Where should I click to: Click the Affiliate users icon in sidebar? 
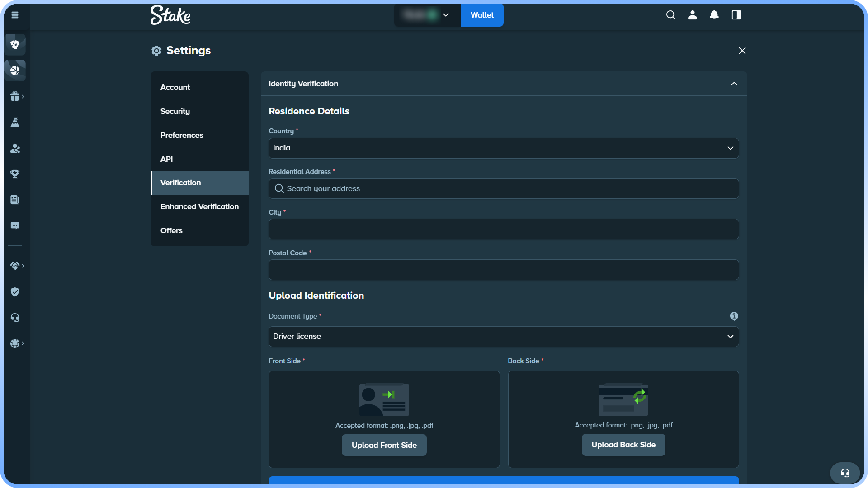15,148
